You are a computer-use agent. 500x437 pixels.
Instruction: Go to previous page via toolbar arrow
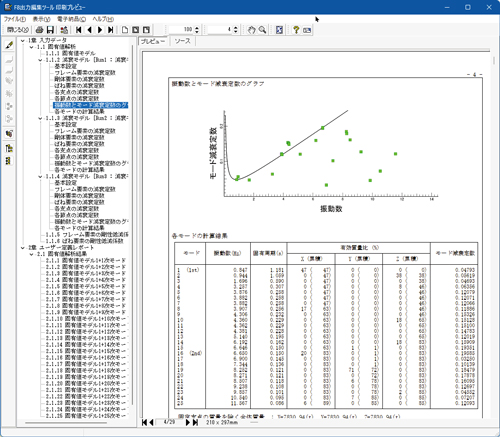[x=89, y=30]
